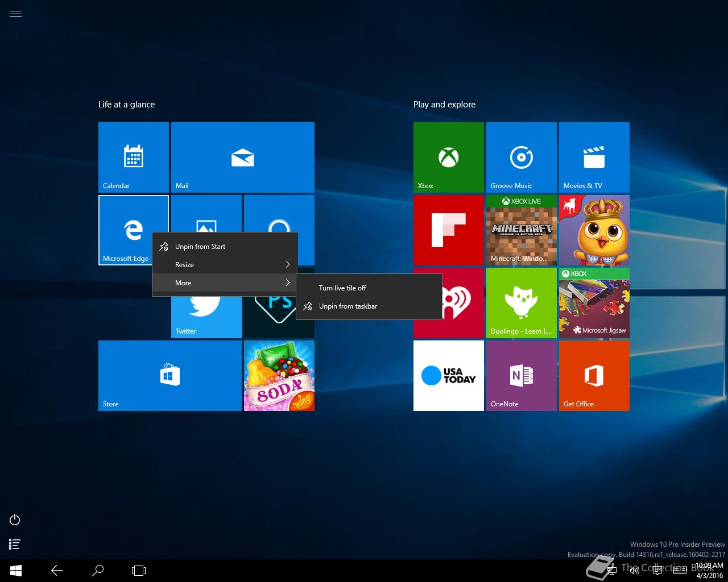Viewport: 728px width, 582px height.
Task: Click the Life at a glance group title
Action: tap(126, 105)
